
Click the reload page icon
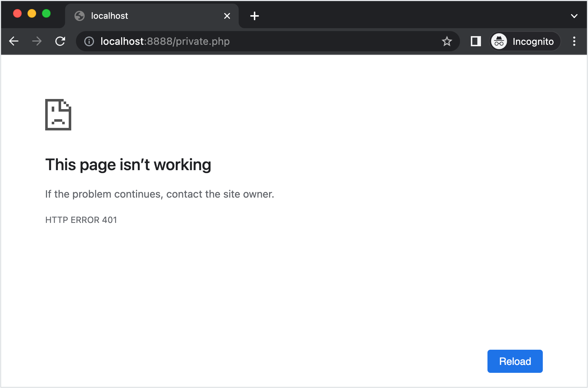click(60, 41)
